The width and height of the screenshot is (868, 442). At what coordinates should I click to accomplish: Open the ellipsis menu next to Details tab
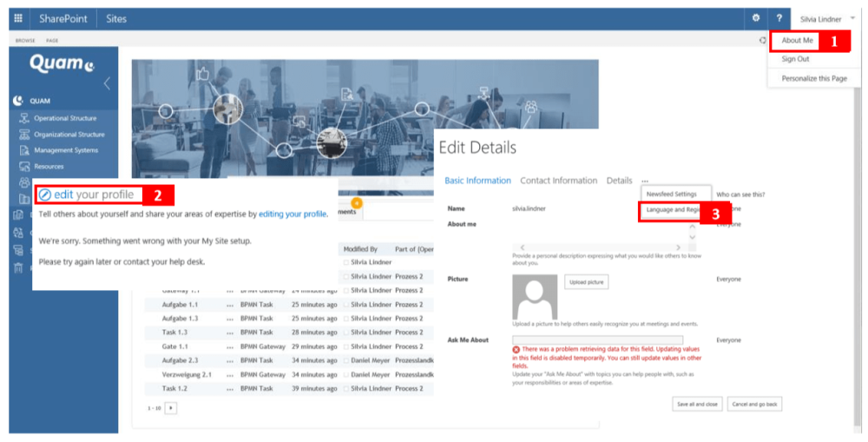pos(645,181)
